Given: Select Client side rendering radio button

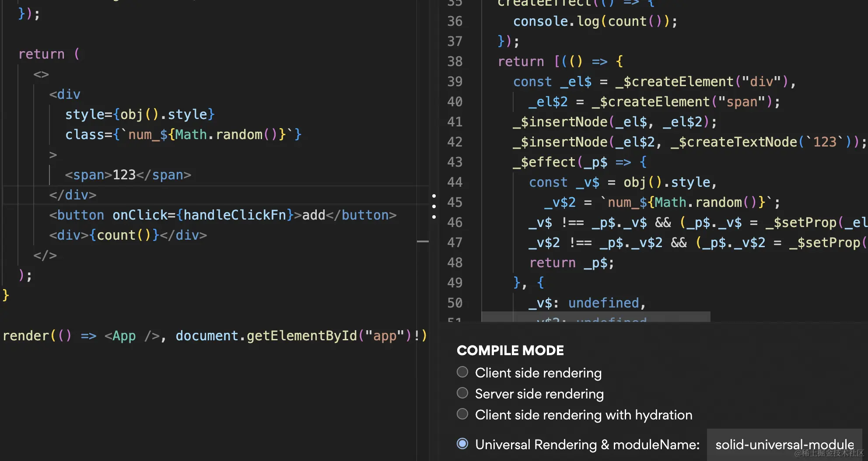Looking at the screenshot, I should coord(462,372).
